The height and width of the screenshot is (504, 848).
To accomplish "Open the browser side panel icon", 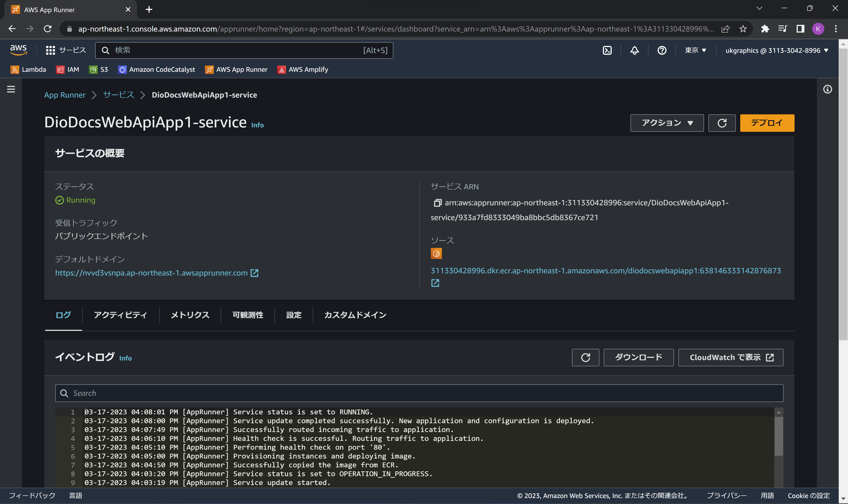I will click(800, 29).
